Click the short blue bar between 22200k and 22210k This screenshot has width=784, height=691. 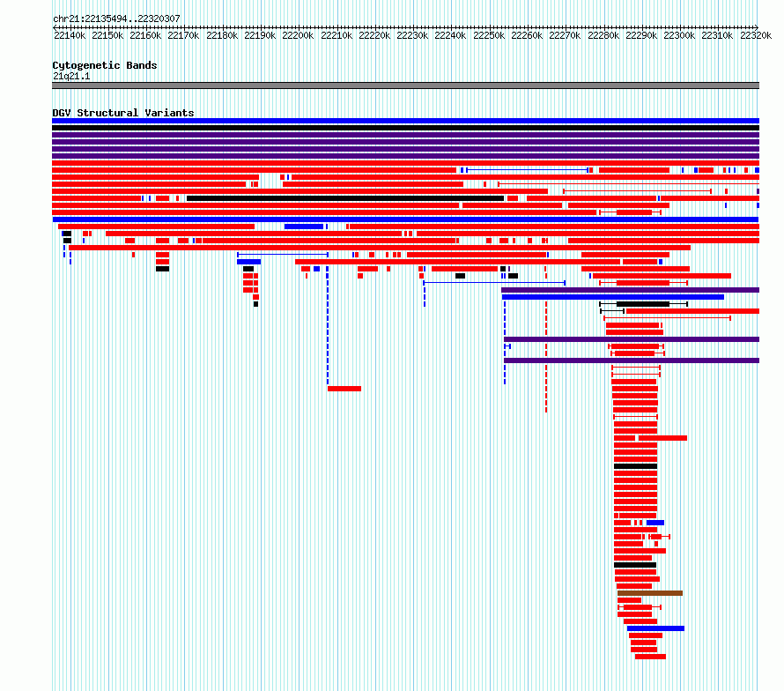304,227
